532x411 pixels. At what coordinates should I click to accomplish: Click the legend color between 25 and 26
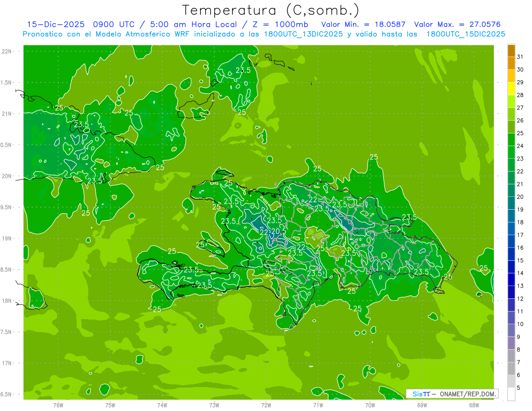tap(511, 127)
